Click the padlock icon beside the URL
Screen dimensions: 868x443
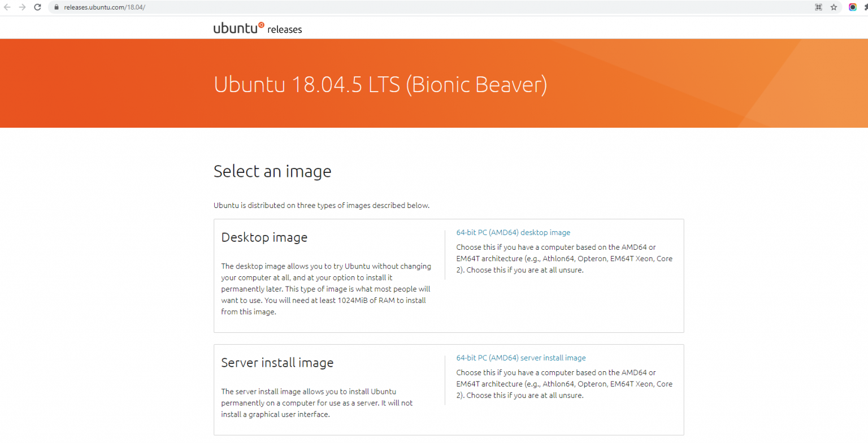point(56,7)
